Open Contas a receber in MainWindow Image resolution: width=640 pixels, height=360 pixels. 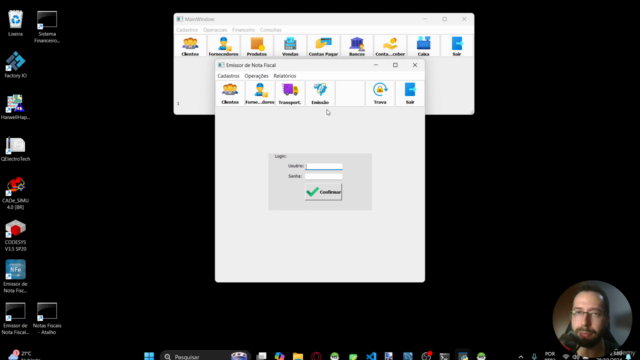390,46
